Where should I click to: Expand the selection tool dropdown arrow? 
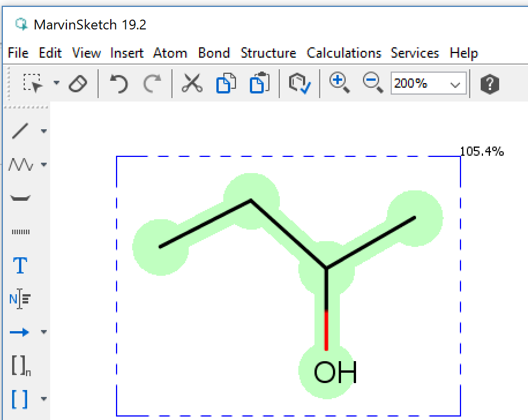pos(56,83)
